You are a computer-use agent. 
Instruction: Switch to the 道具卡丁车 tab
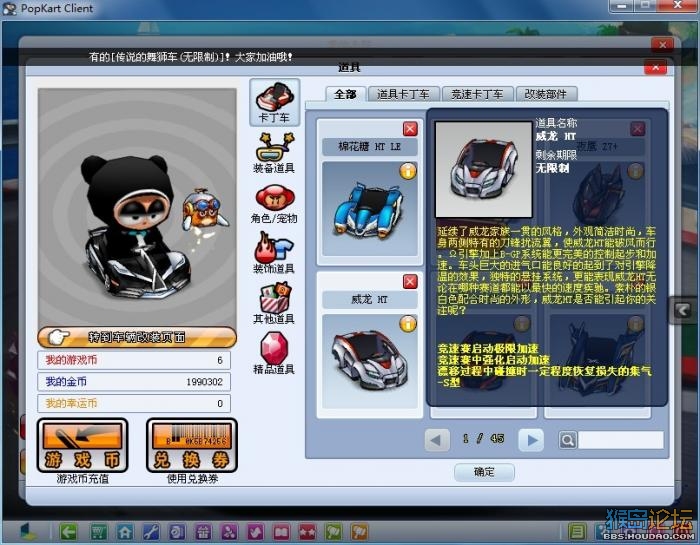pos(403,94)
